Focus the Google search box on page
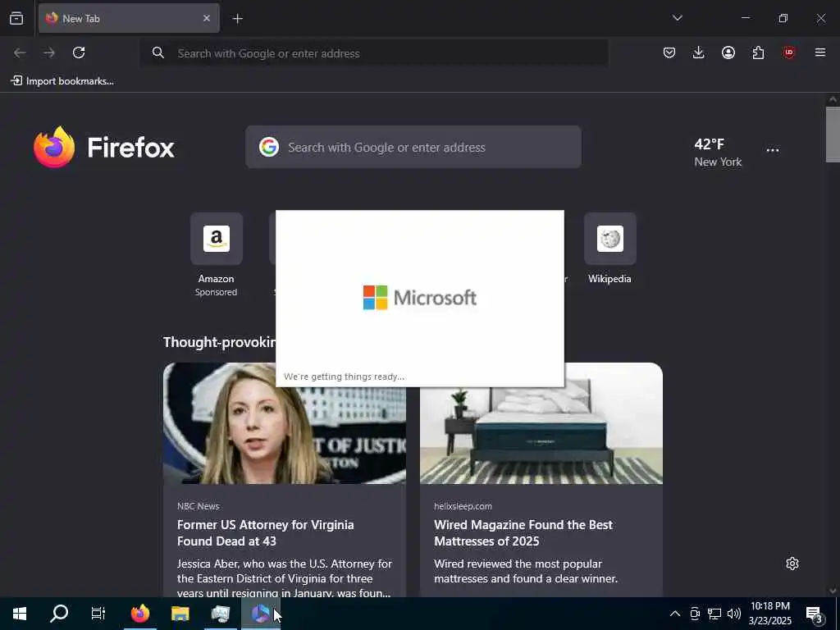840x630 pixels. (413, 147)
